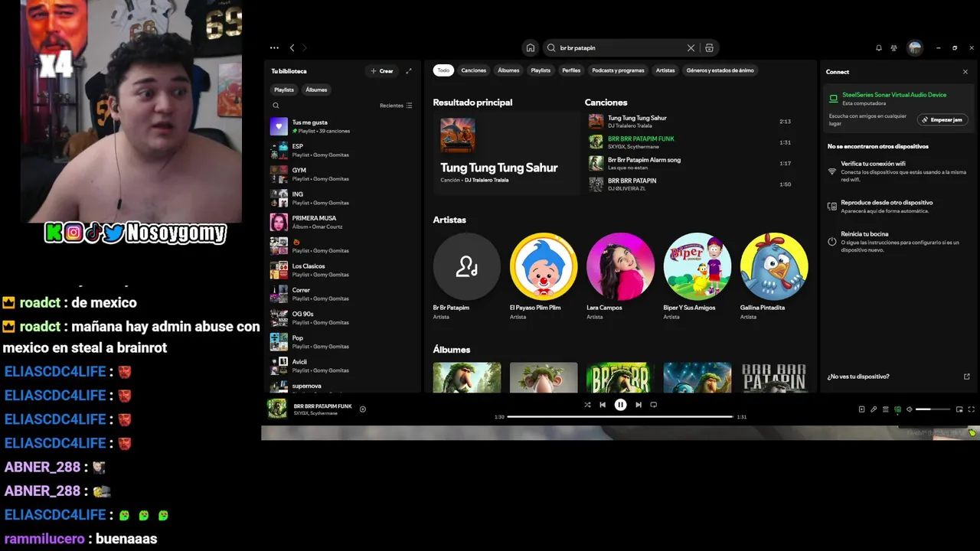Skip to the previous track

pyautogui.click(x=603, y=405)
